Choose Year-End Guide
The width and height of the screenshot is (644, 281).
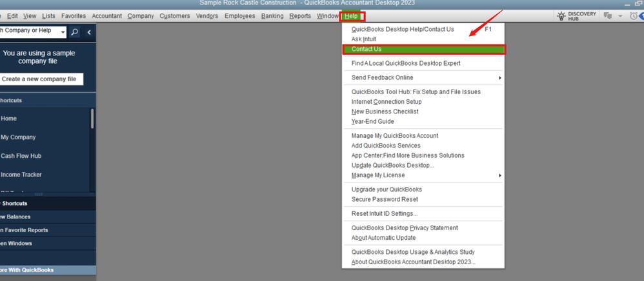pyautogui.click(x=423, y=121)
